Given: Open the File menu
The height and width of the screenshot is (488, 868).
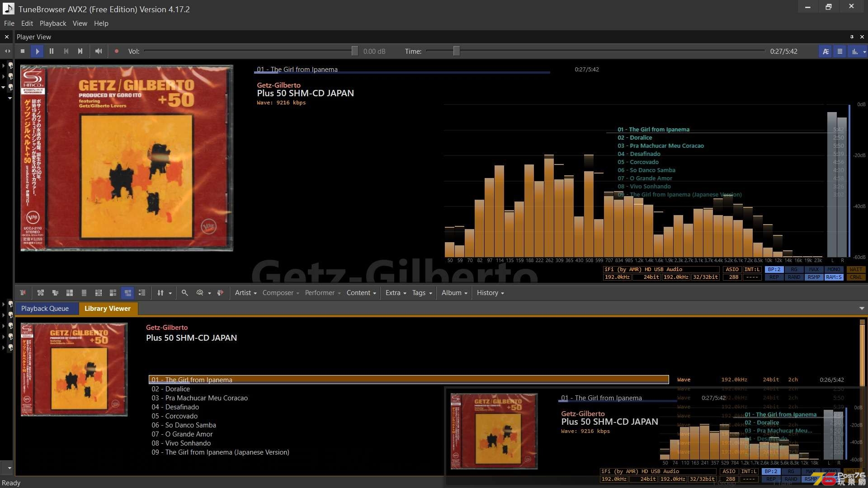Looking at the screenshot, I should 9,23.
